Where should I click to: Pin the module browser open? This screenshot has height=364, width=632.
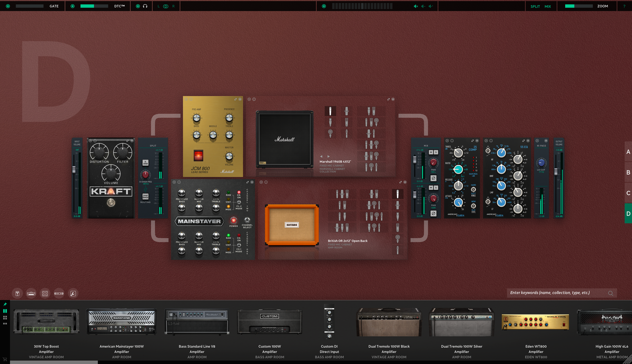(5, 304)
